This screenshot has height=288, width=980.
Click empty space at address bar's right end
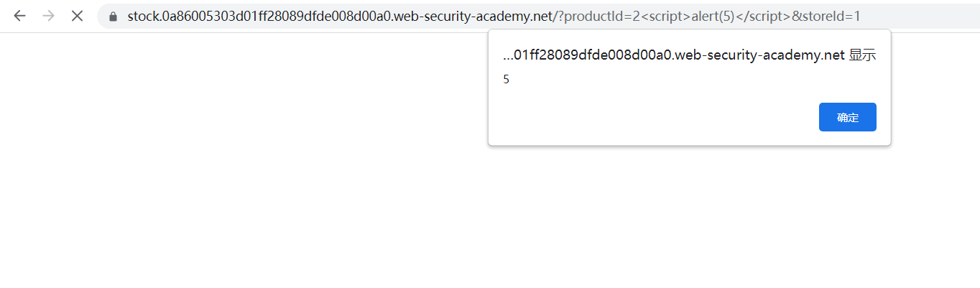click(927, 16)
